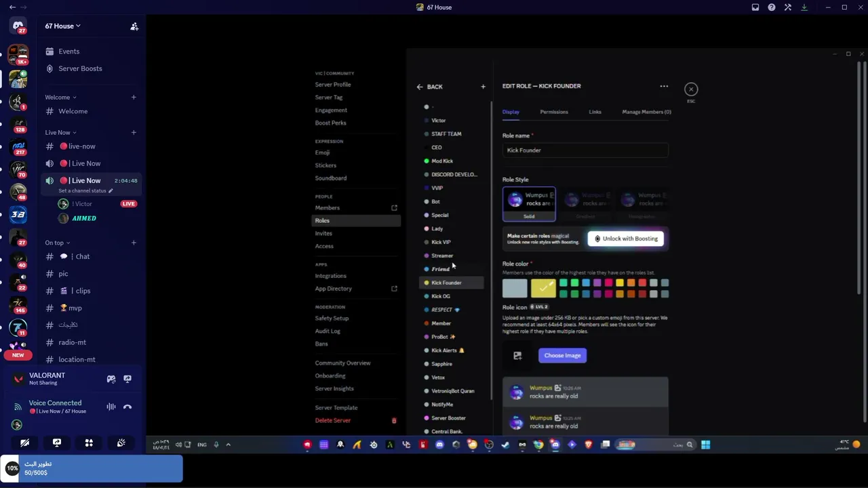Click the Members external link icon
Image resolution: width=868 pixels, height=488 pixels.
click(394, 208)
